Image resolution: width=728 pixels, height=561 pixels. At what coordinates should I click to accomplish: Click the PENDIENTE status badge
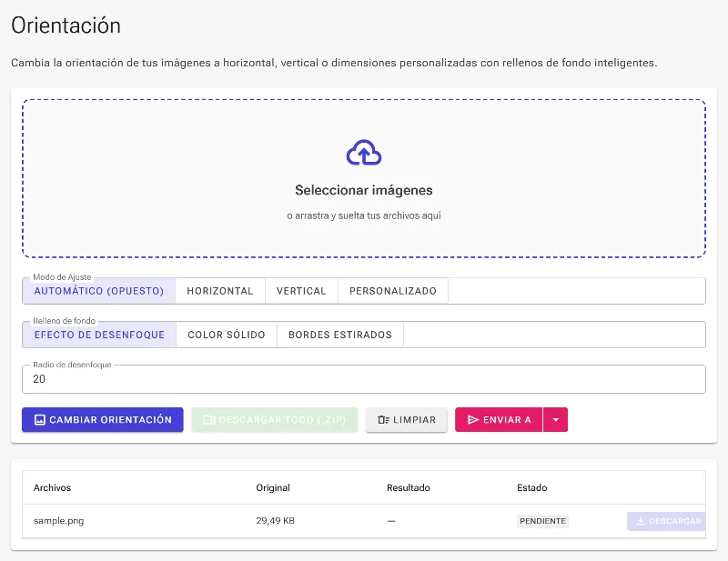542,521
